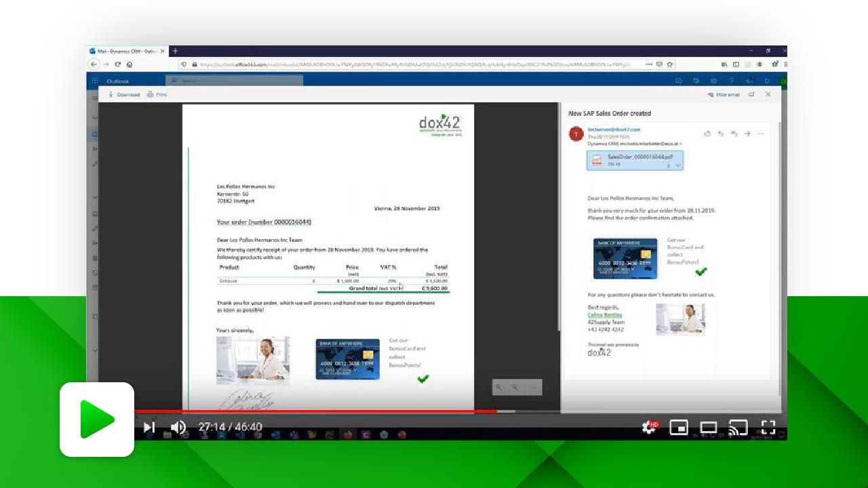
Task: Zoom out using PDF preview magnifier minus
Action: pos(499,387)
